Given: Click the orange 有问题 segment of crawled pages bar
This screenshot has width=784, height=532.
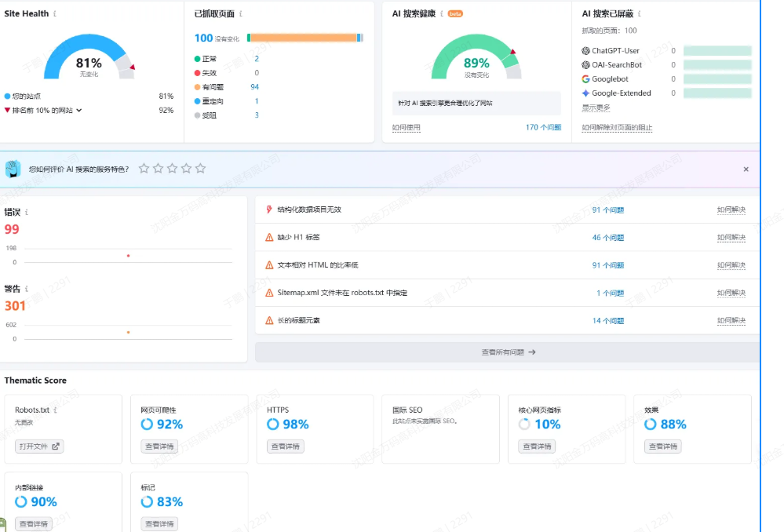Looking at the screenshot, I should (303, 38).
